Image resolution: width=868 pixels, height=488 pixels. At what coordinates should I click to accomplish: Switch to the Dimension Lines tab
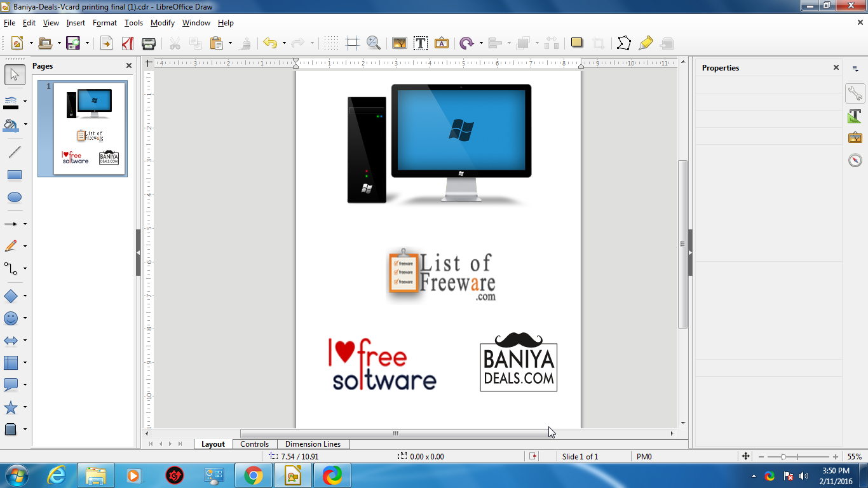[x=313, y=444]
